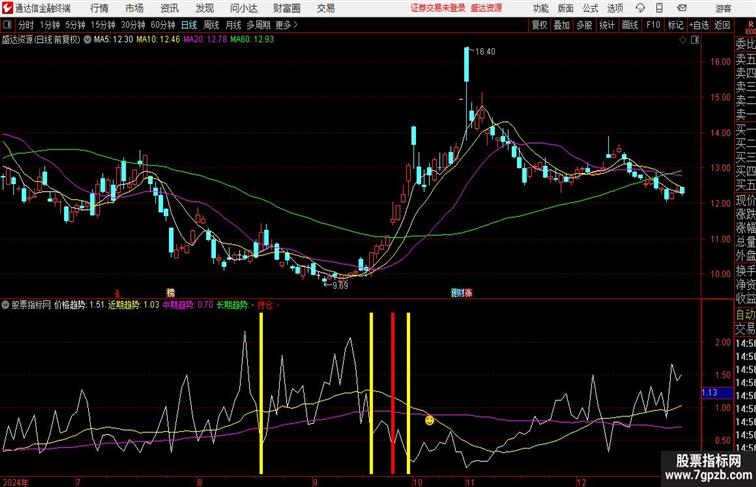This screenshot has width=756, height=487.
Task: Click the diamond icon at chart top-right
Action: tap(683, 40)
